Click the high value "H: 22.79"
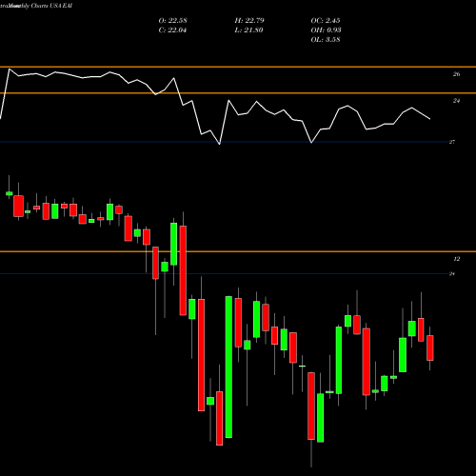476x476 pixels. 249,20
